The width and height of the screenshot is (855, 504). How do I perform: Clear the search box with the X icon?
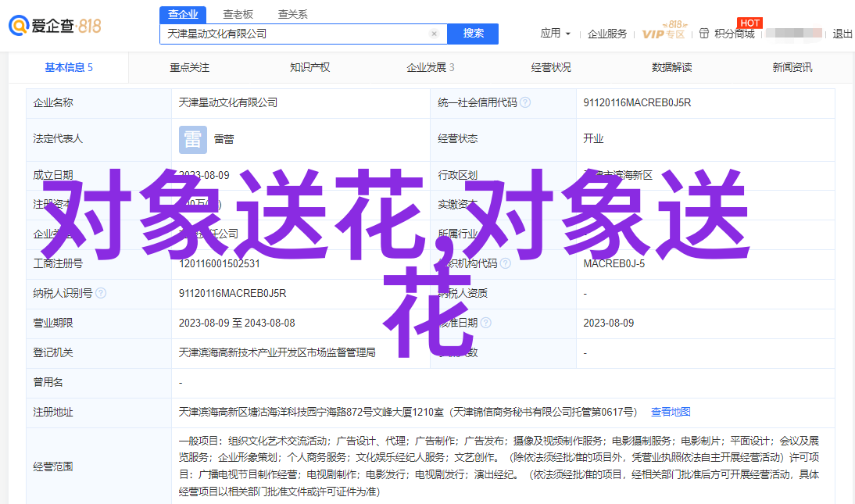coord(434,34)
